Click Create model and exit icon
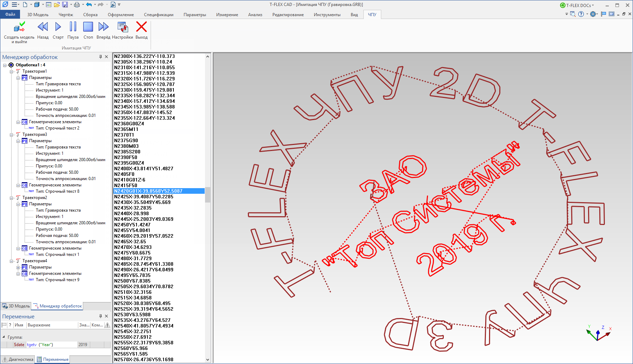 [19, 27]
